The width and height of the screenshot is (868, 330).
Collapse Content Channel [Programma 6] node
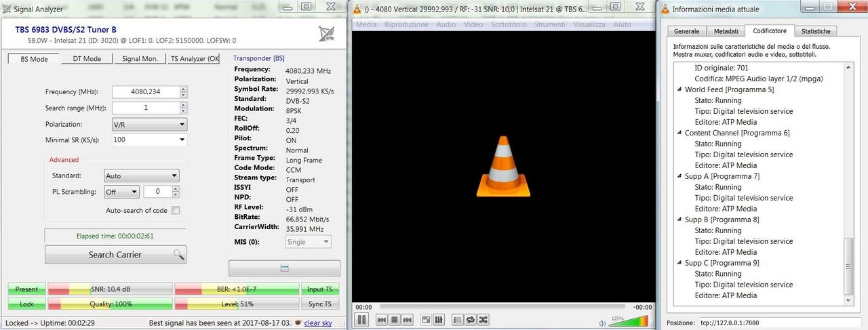679,133
